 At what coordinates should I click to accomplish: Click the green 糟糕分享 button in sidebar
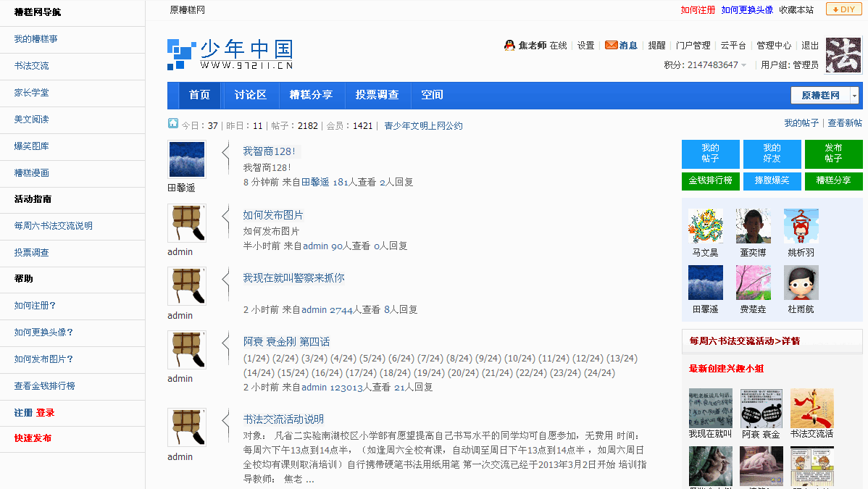(833, 180)
